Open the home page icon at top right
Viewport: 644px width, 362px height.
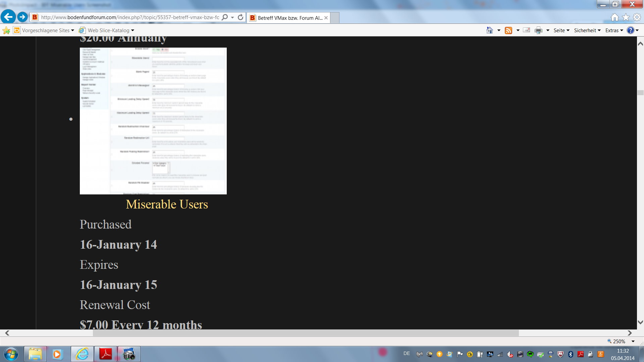614,17
